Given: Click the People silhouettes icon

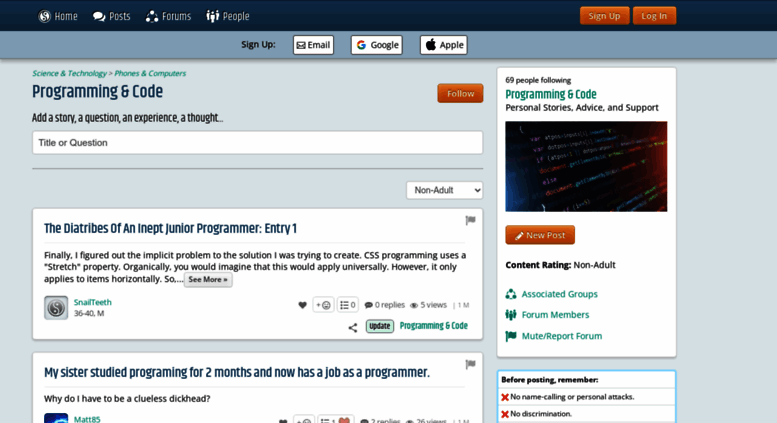Looking at the screenshot, I should tap(213, 16).
